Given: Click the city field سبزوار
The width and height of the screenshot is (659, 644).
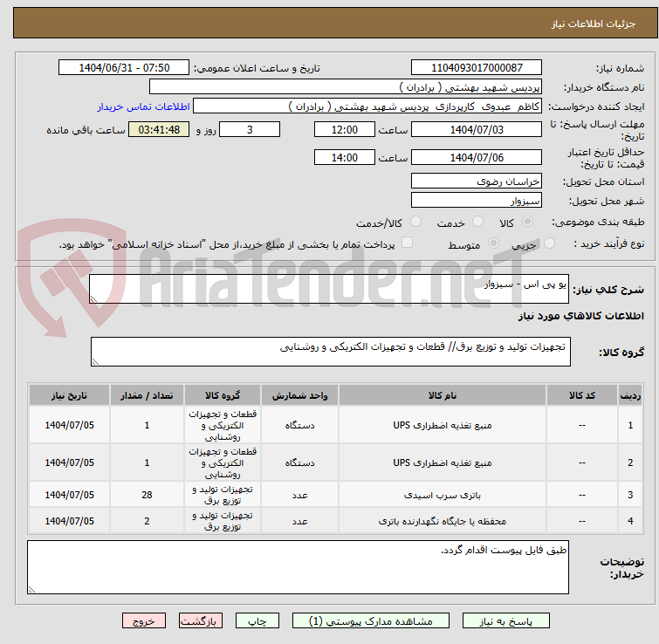Looking at the screenshot, I should pyautogui.click(x=477, y=201).
